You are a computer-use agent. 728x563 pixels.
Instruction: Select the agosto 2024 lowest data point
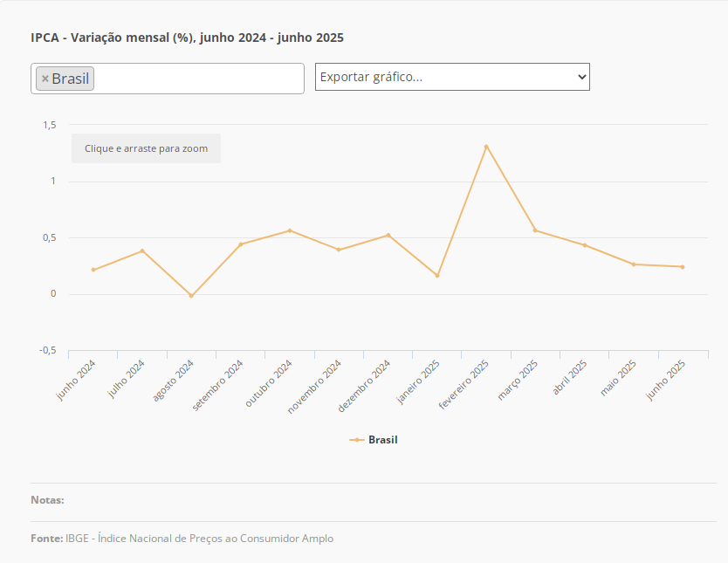coord(191,296)
